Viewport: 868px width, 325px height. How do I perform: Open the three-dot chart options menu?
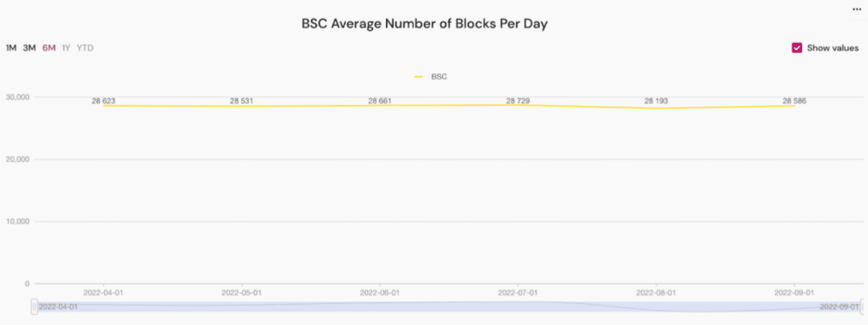(856, 9)
